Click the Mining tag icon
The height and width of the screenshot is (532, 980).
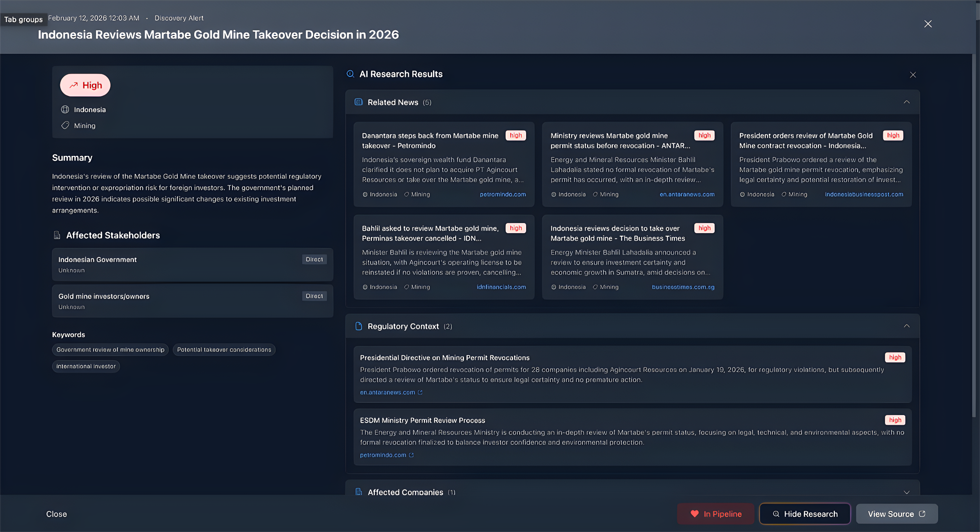[65, 125]
